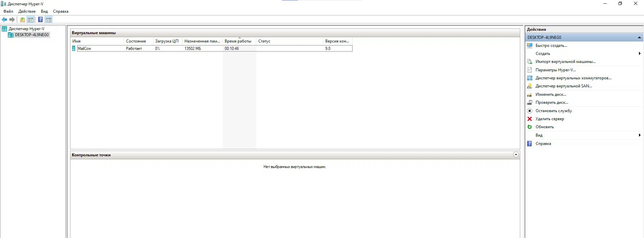Viewport: 644px width, 238px height.
Task: Open the Справка menu in menu bar
Action: (61, 11)
